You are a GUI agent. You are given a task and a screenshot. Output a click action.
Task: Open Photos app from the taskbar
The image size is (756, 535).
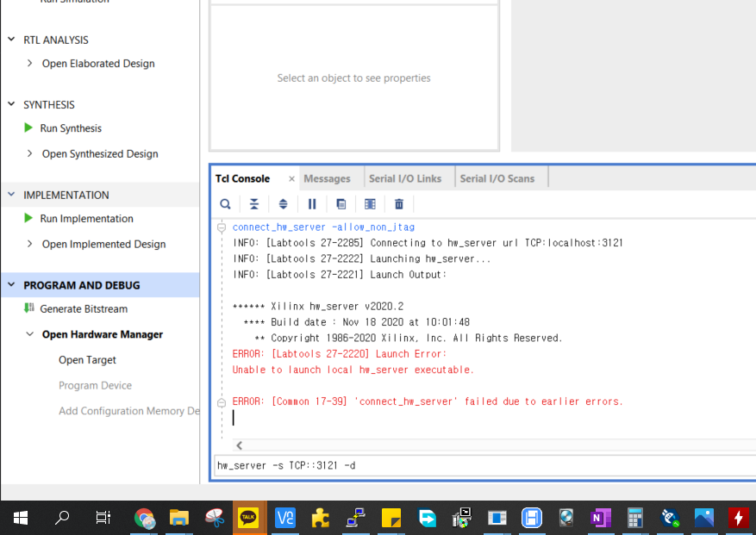coord(704,518)
